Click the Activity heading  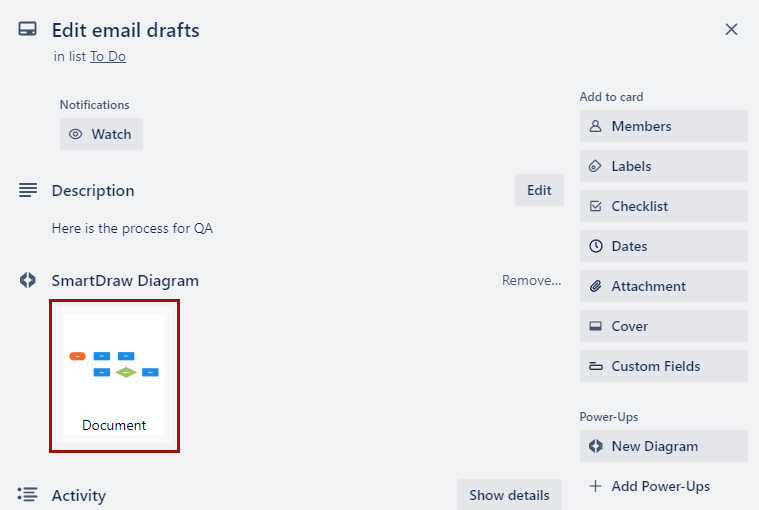point(79,495)
